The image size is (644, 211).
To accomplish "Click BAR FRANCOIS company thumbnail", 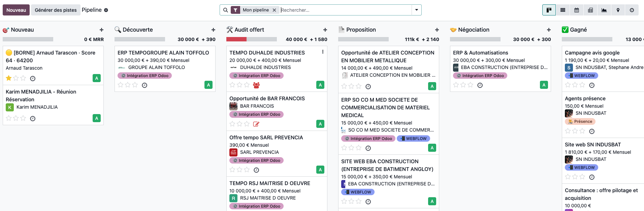I will click(233, 106).
